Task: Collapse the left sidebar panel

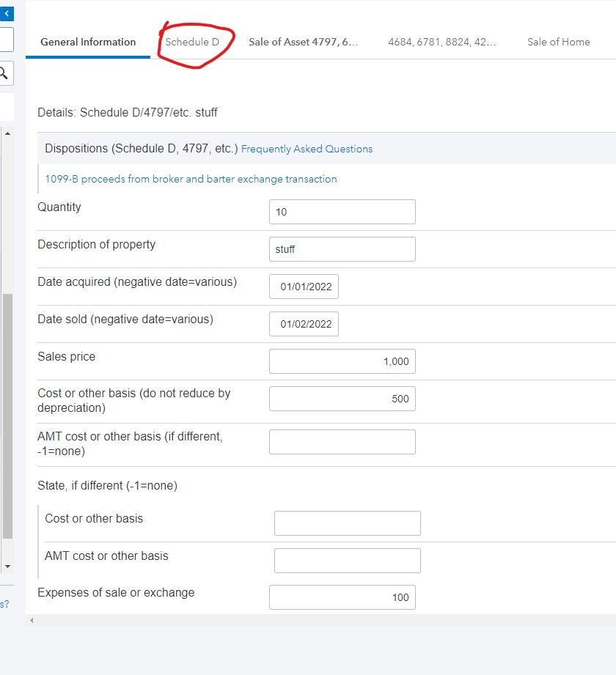Action: [7, 13]
